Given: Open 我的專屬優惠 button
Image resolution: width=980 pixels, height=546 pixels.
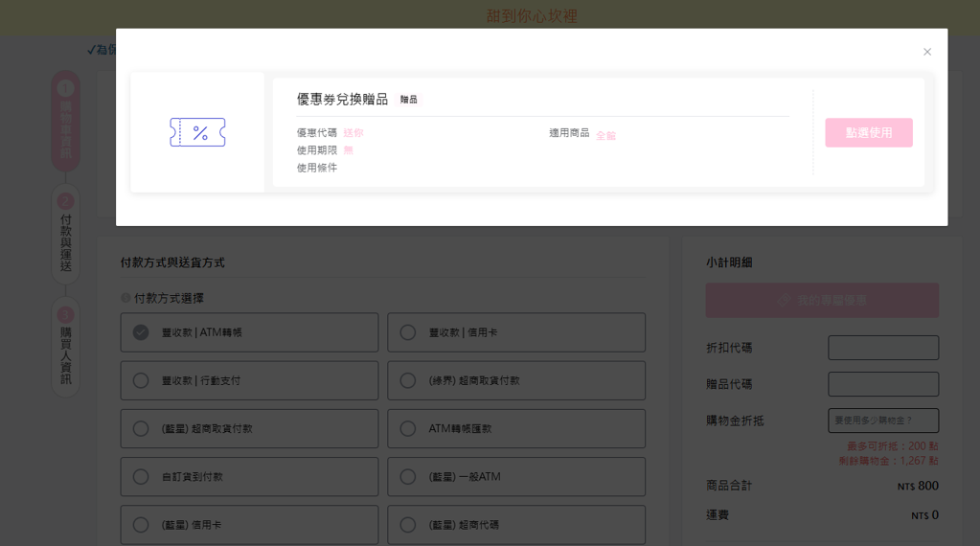Looking at the screenshot, I should coord(822,301).
